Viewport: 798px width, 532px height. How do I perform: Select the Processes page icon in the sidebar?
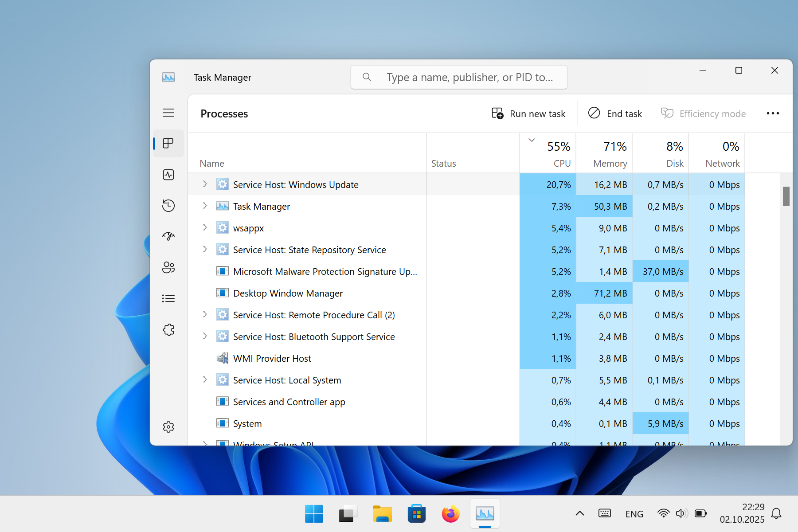pyautogui.click(x=168, y=143)
